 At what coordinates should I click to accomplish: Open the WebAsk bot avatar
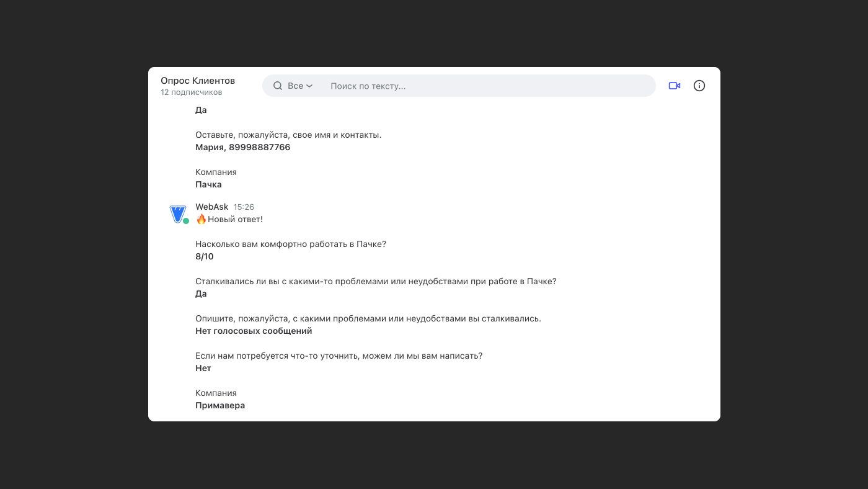coord(178,214)
